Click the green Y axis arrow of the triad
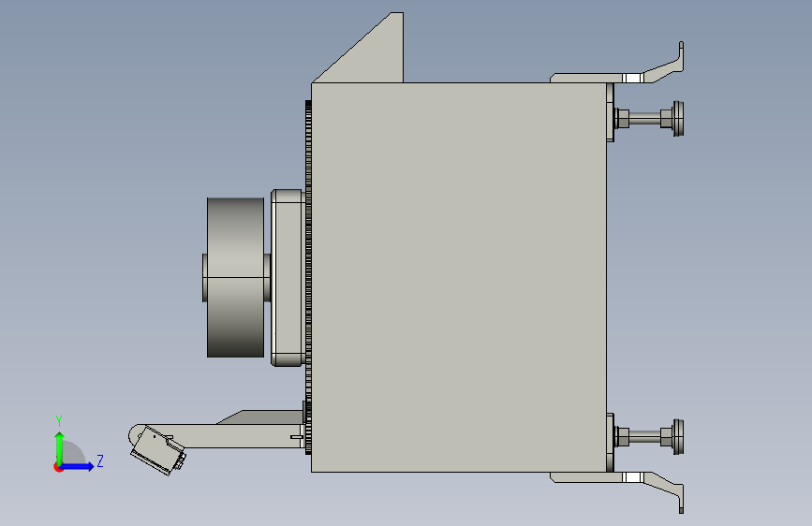 (60, 448)
